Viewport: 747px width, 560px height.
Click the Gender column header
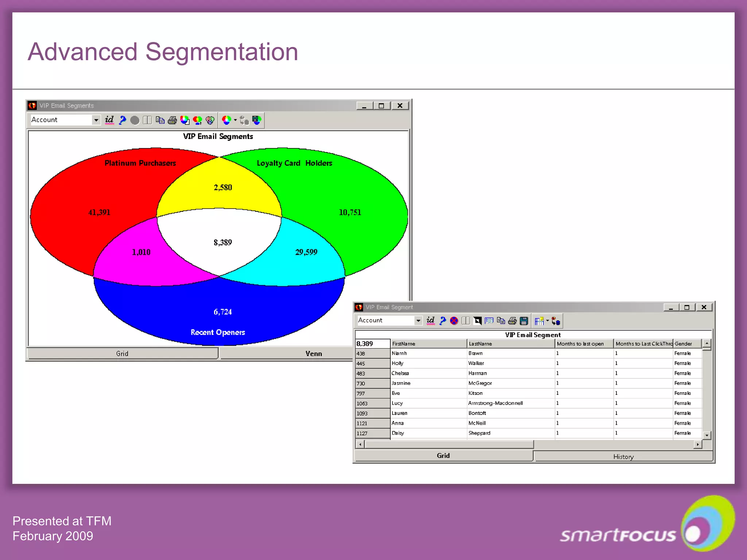pyautogui.click(x=686, y=343)
